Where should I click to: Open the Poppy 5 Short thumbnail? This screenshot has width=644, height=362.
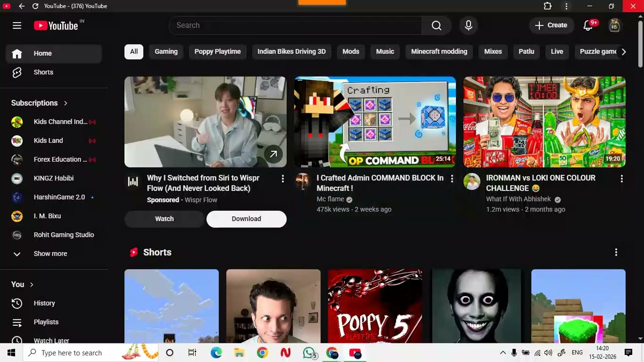tap(375, 306)
